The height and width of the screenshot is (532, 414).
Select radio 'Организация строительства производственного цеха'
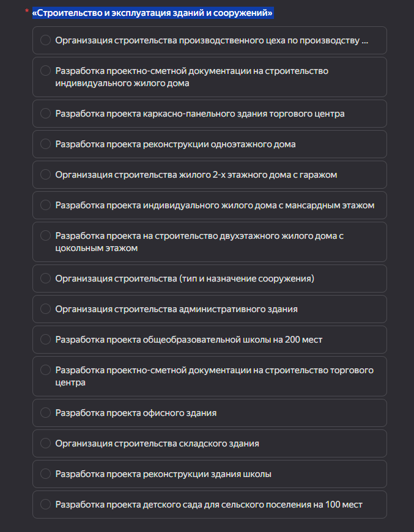pos(45,40)
